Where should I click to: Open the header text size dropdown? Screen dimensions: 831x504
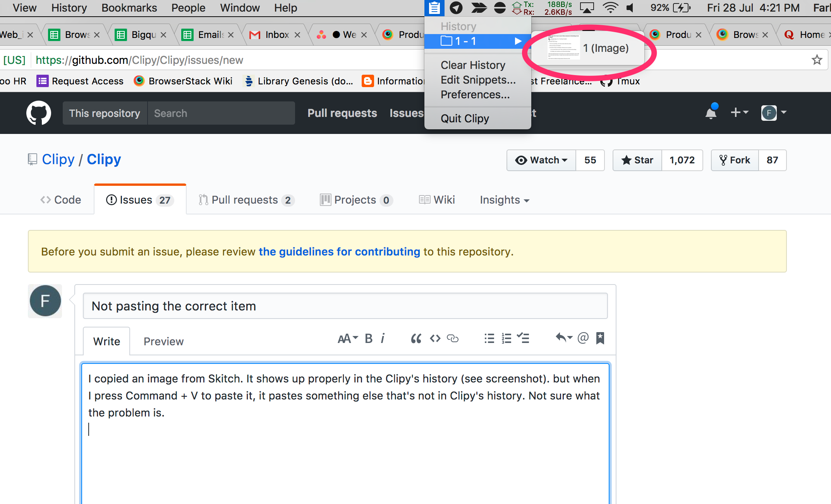(x=347, y=339)
